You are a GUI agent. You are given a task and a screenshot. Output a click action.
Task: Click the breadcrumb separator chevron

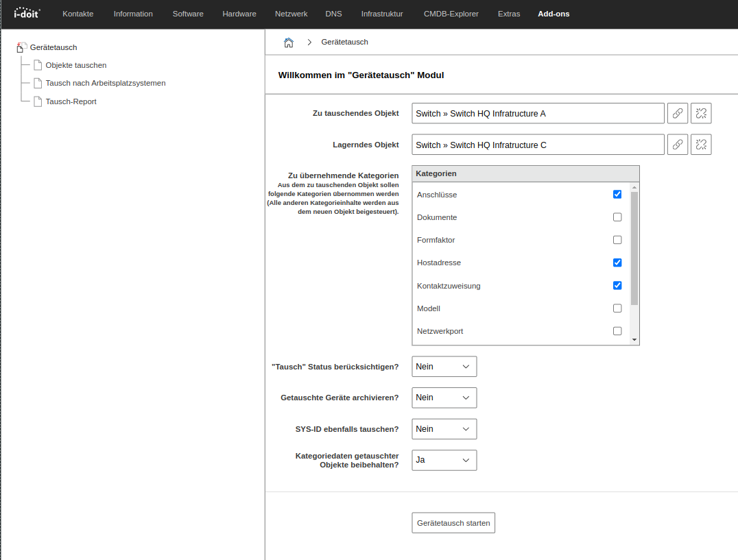309,42
